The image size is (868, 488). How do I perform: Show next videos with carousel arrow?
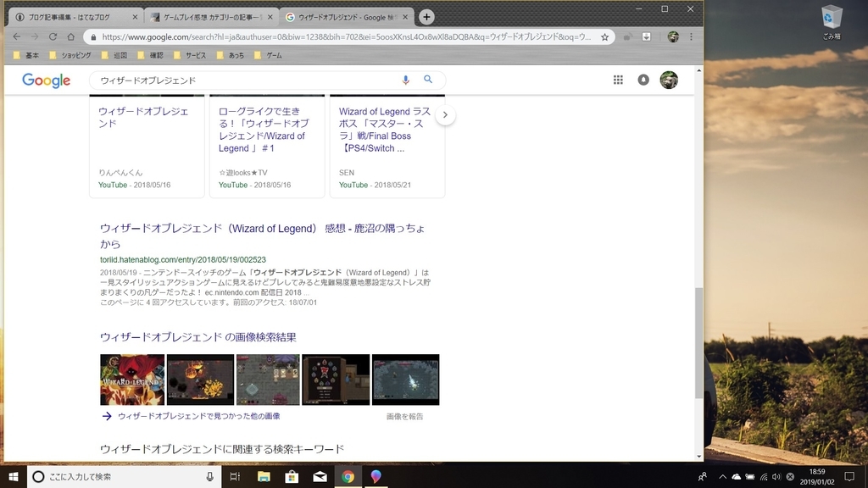coord(445,115)
